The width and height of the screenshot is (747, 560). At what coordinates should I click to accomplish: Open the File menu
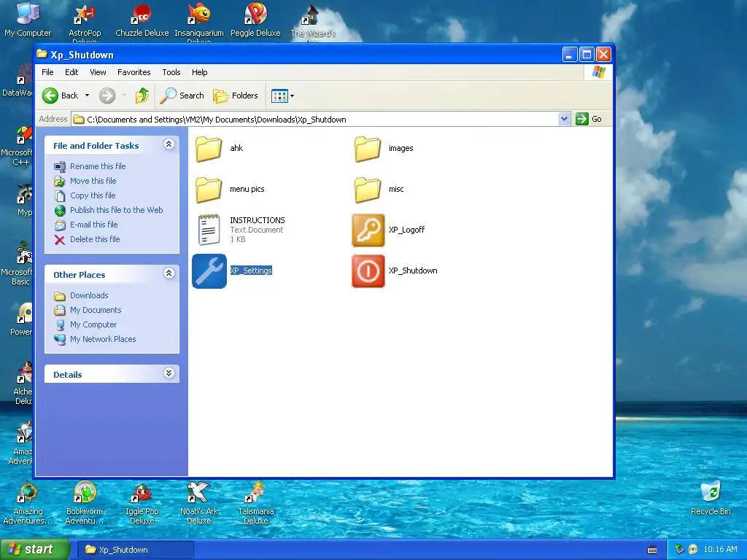tap(47, 72)
